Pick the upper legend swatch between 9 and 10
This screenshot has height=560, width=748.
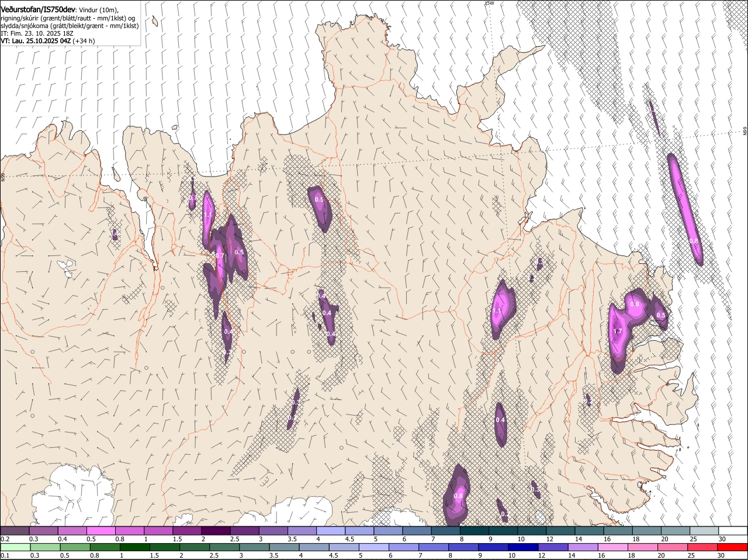click(x=503, y=530)
